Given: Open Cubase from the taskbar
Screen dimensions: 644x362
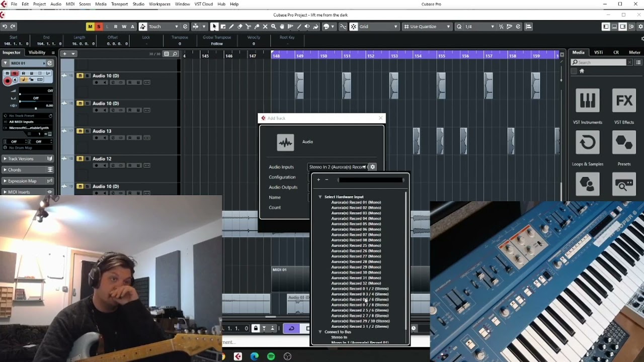Looking at the screenshot, I should coord(238,356).
